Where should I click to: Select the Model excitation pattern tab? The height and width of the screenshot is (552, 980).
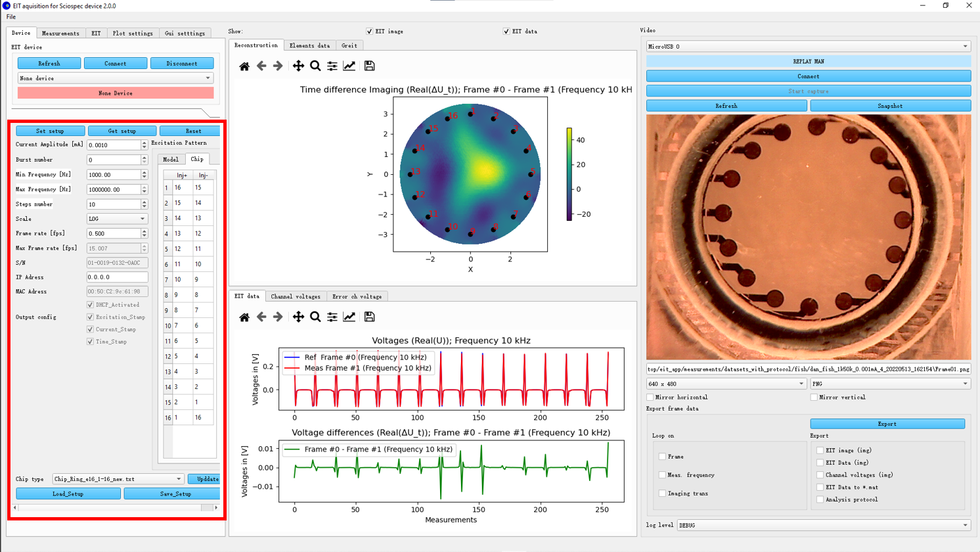[x=171, y=160]
